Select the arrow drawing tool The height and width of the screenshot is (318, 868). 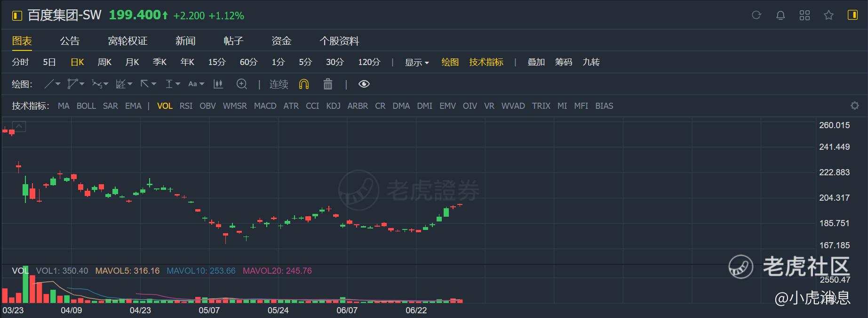144,84
